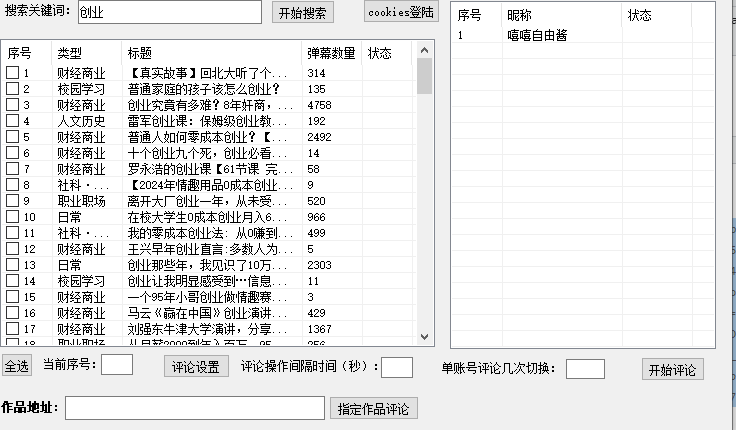Click the cookies登陆 button
The height and width of the screenshot is (430, 736).
tap(400, 12)
